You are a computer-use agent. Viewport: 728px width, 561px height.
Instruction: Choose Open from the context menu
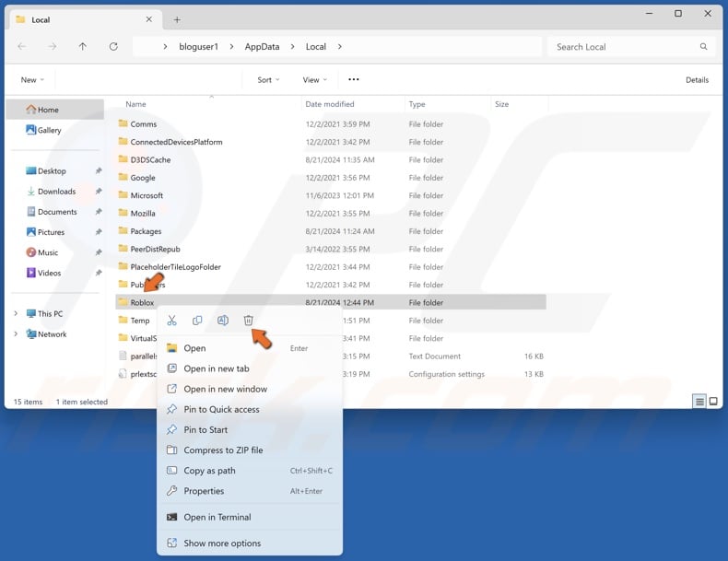[250, 348]
